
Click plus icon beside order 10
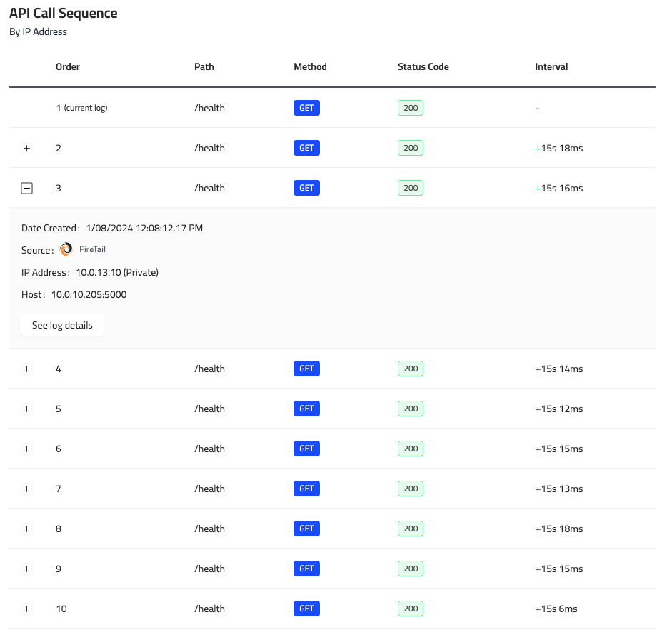pos(27,609)
